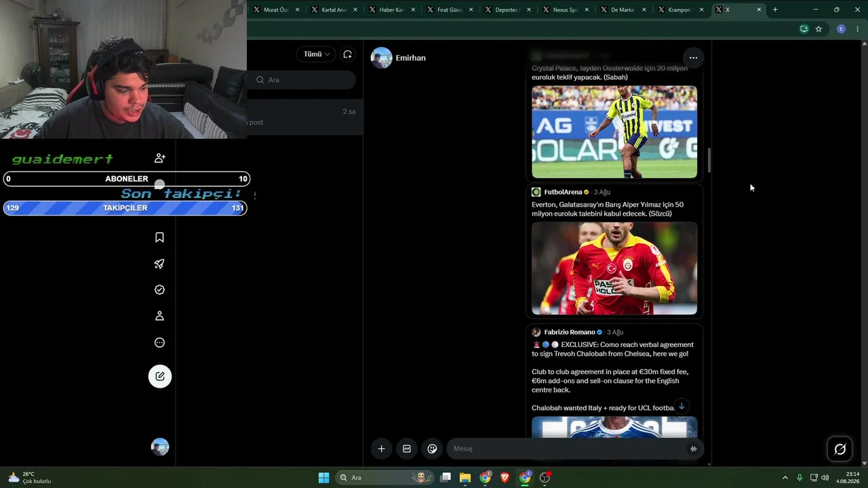The image size is (868, 488).
Task: Click the Emirhan name in the chat header
Action: (x=411, y=58)
